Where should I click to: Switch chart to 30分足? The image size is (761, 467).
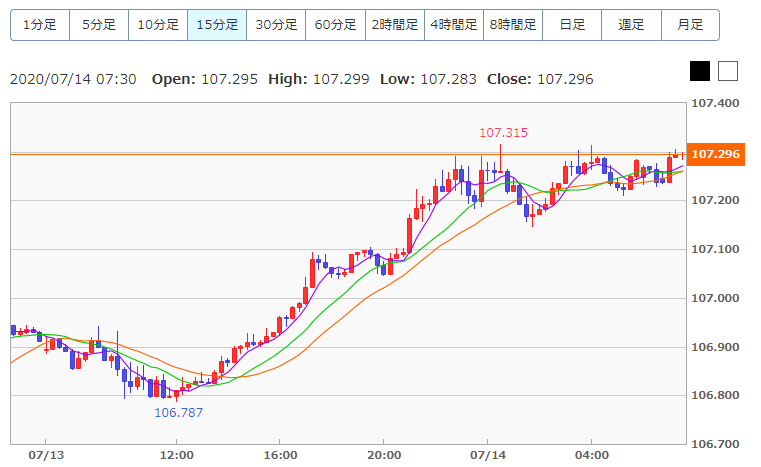pyautogui.click(x=276, y=25)
